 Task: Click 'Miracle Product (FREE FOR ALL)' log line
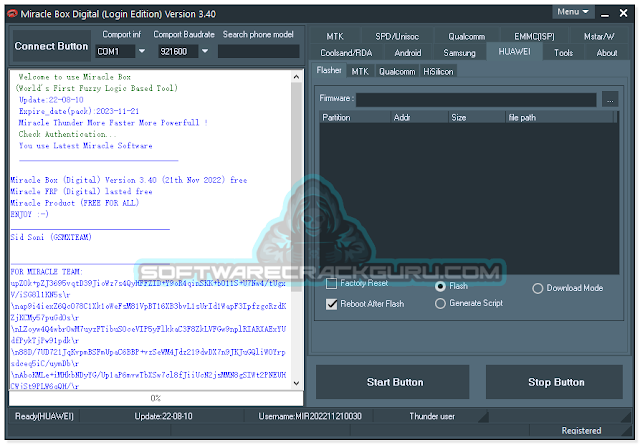75,202
